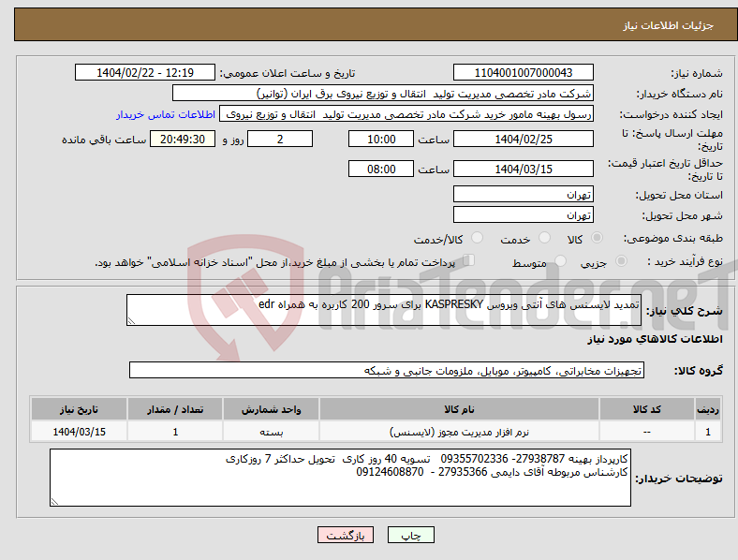Viewport: 738px width, 560px height.
Task: Click the price validity date 1404/03/15 field
Action: click(x=524, y=169)
